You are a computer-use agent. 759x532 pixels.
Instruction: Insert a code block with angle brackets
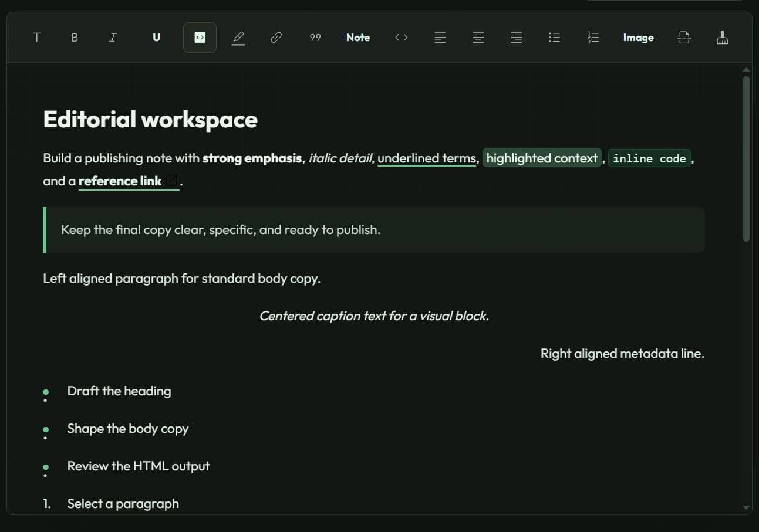[x=402, y=38]
